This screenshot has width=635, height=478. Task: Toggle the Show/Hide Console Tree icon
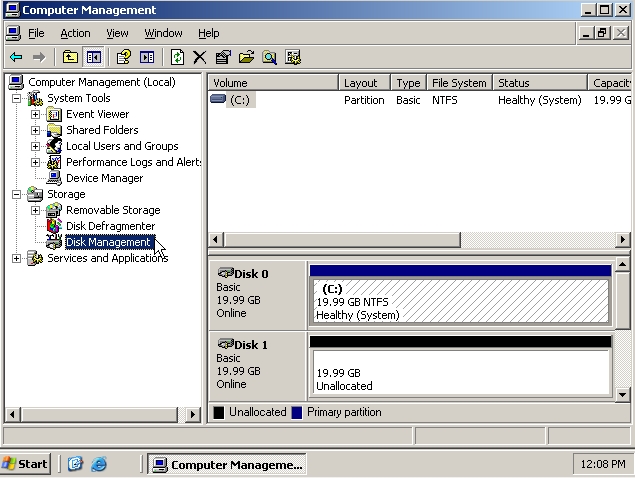(x=94, y=57)
